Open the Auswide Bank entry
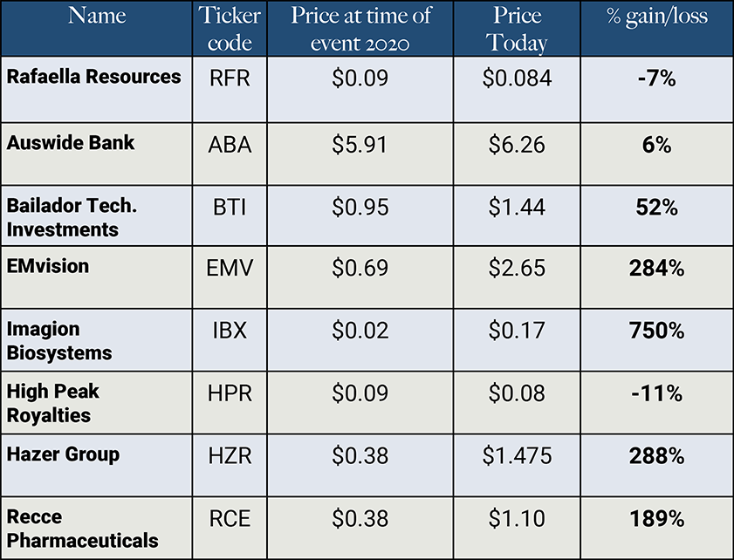This screenshot has height=560, width=734. point(71,141)
